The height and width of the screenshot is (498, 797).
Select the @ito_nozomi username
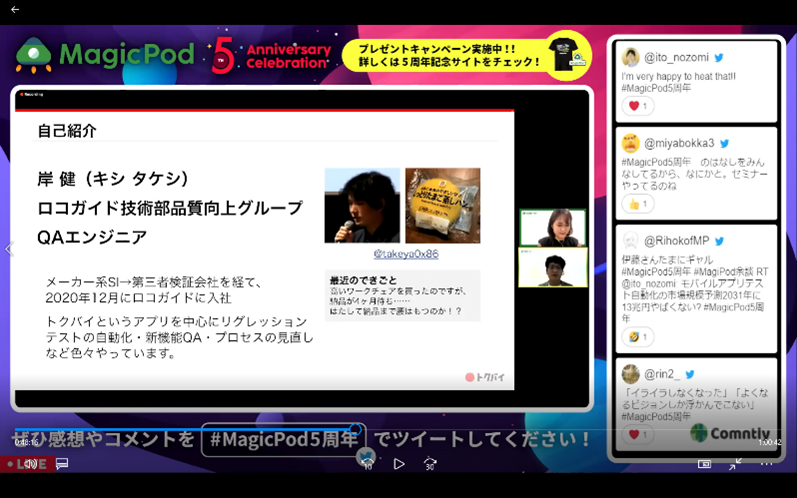(677, 57)
